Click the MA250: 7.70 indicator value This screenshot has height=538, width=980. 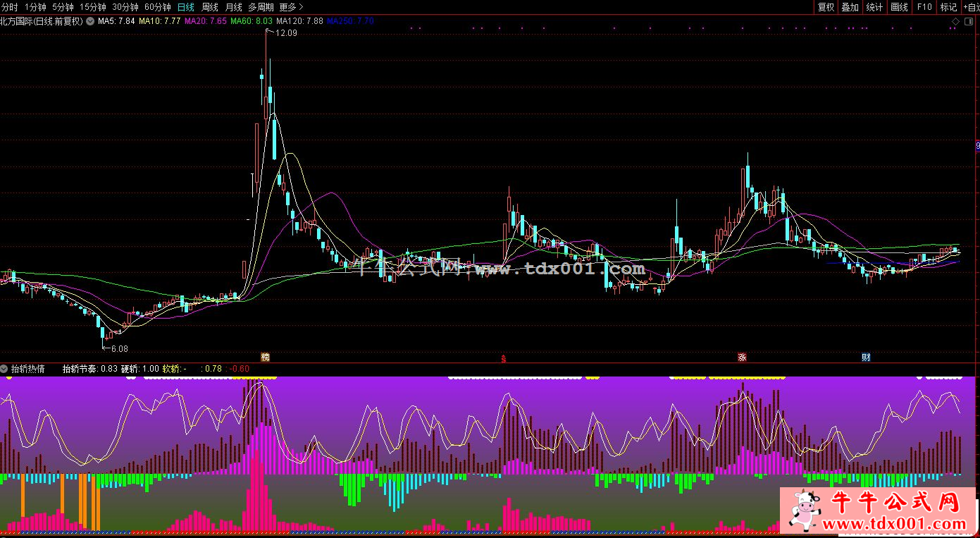[x=350, y=21]
